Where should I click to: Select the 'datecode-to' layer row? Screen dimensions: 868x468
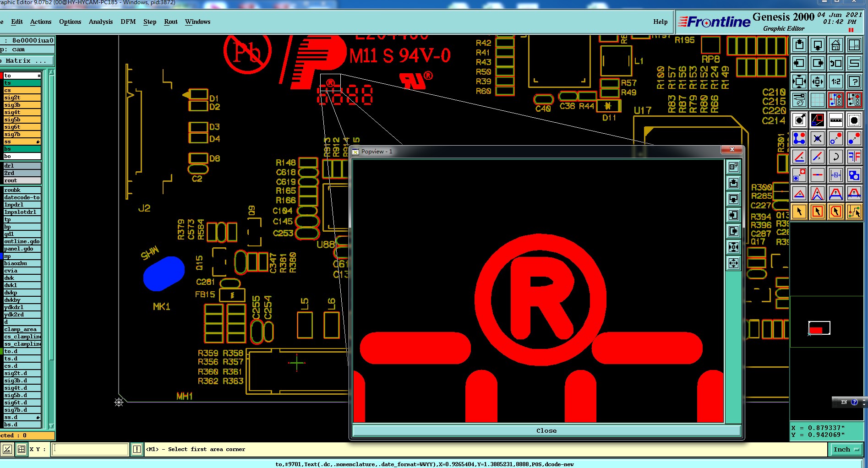(x=22, y=197)
